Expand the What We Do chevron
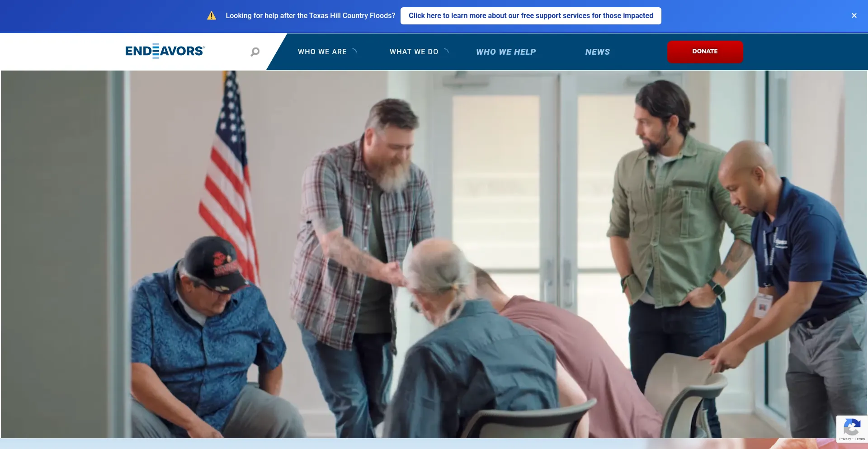Viewport: 868px width, 449px height. click(x=447, y=51)
